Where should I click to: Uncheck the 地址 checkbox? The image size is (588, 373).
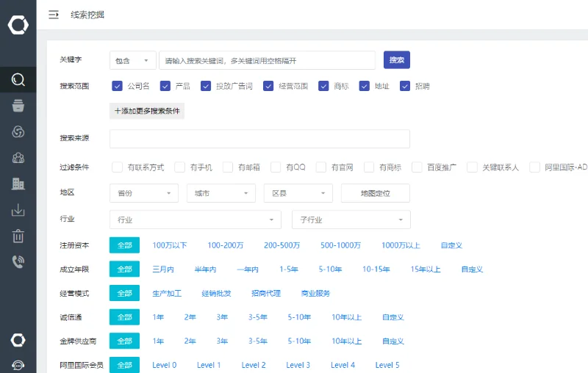[364, 86]
